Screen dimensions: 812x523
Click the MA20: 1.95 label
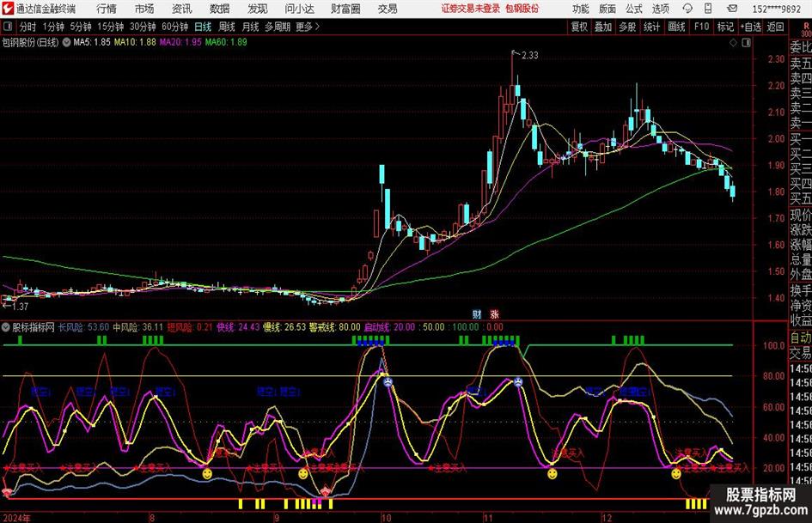[180, 42]
